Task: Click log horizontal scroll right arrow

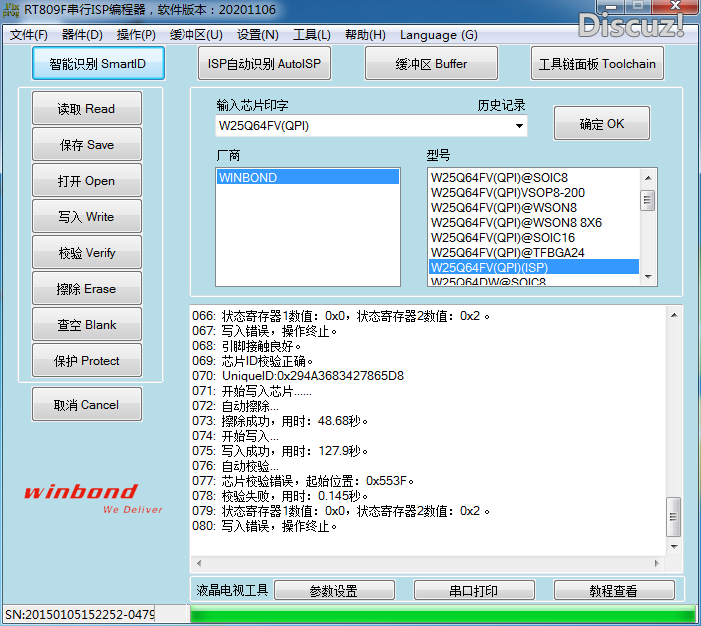Action: (x=657, y=563)
